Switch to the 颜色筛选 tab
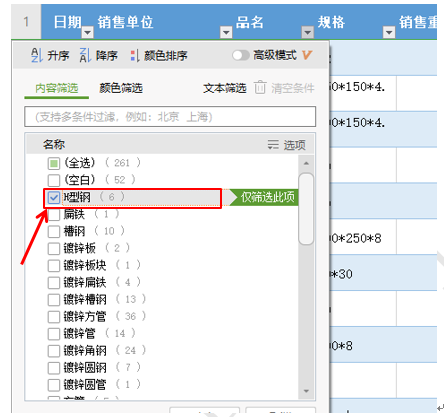Image resolution: width=444 pixels, height=417 pixels. point(121,88)
